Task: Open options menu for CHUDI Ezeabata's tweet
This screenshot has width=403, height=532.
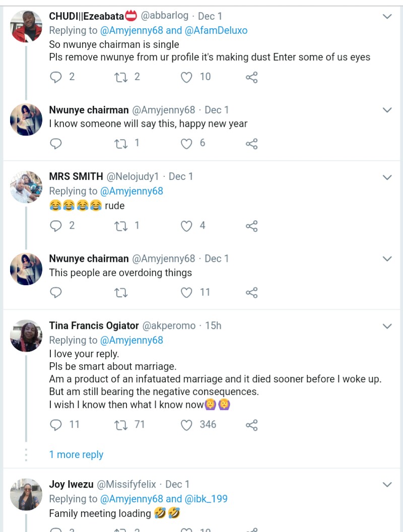Action: (387, 17)
